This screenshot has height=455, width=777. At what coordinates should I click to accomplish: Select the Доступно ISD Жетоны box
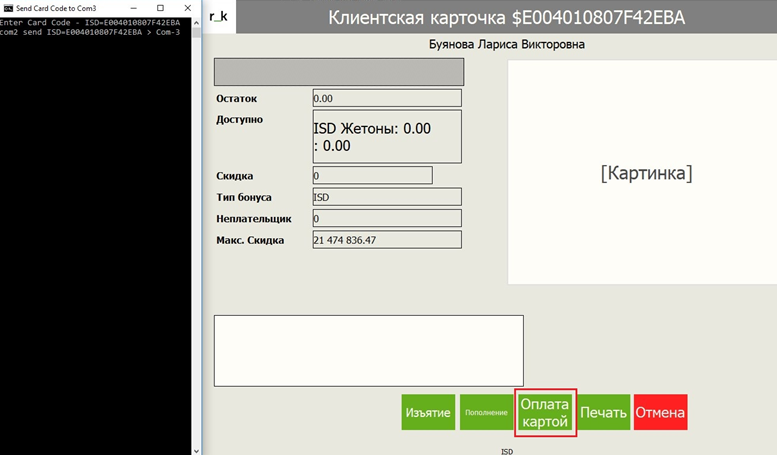click(386, 136)
